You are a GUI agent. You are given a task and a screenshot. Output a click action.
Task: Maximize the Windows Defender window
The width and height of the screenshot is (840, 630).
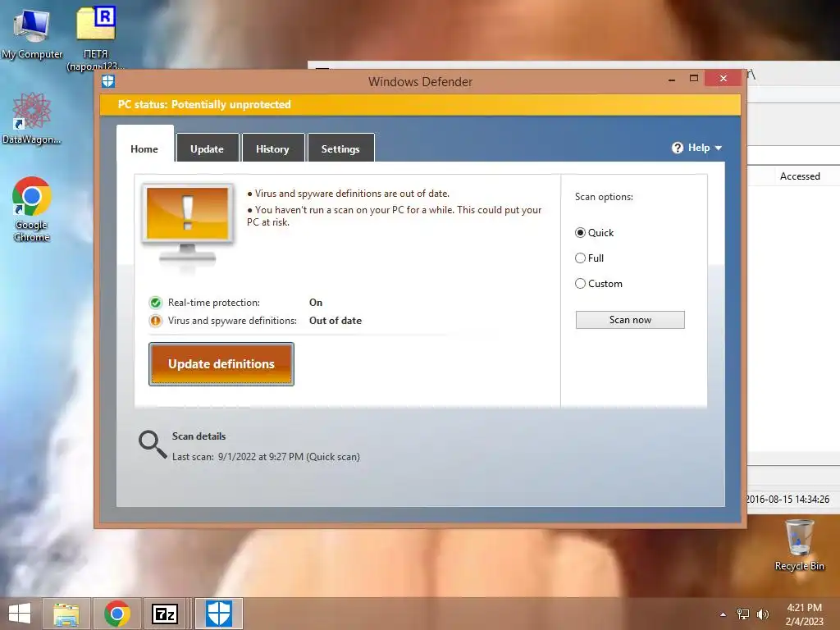694,79
